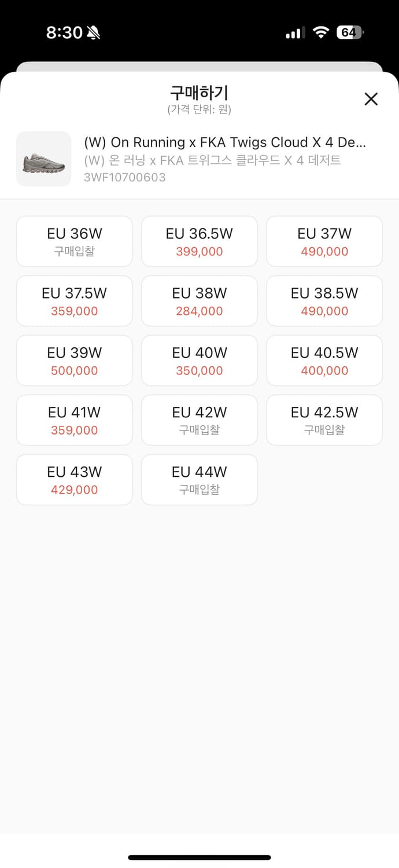Close the purchase sheet with X icon
Image resolution: width=399 pixels, height=868 pixels.
(x=371, y=99)
